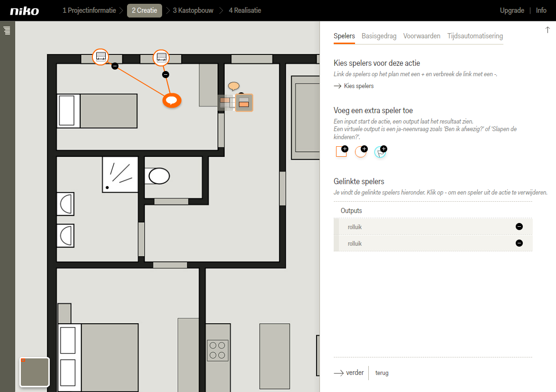Select the right roller shutter icon on the plan
Viewport: 556px width, 392px height.
(161, 57)
